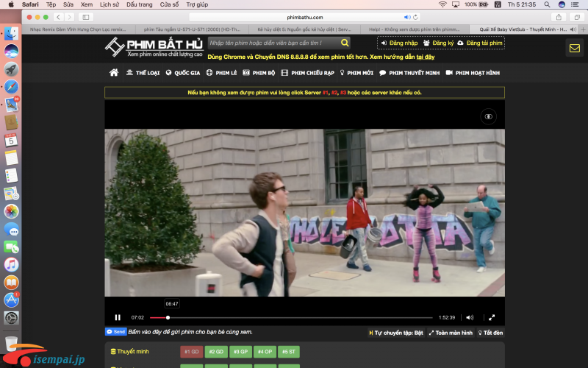Open the PHIM LẺ menu
This screenshot has width=588, height=368.
click(x=222, y=73)
